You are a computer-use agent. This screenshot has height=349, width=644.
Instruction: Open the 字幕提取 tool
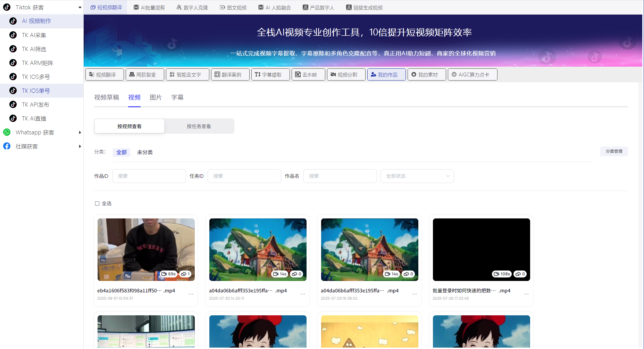tap(270, 74)
